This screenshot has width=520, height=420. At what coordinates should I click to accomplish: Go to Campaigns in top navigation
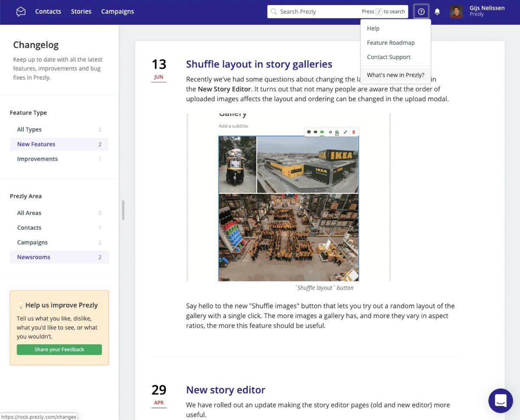point(117,12)
